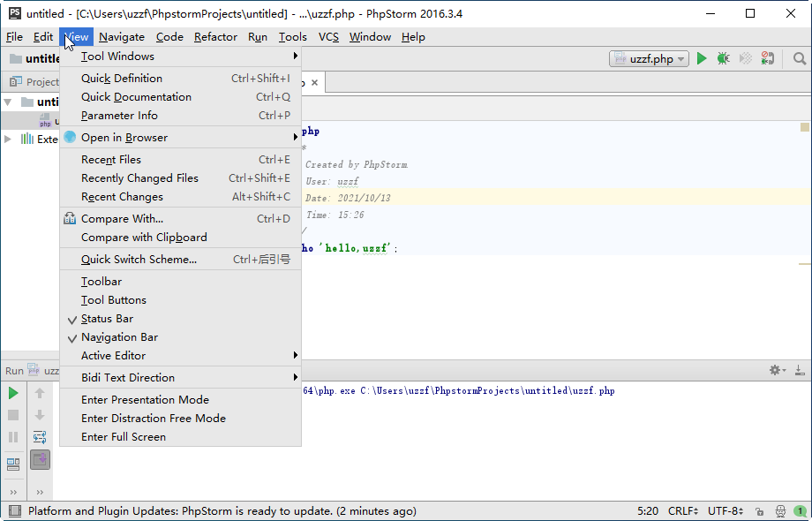
Task: Hide Run panel with the download-arrow icon
Action: click(800, 370)
